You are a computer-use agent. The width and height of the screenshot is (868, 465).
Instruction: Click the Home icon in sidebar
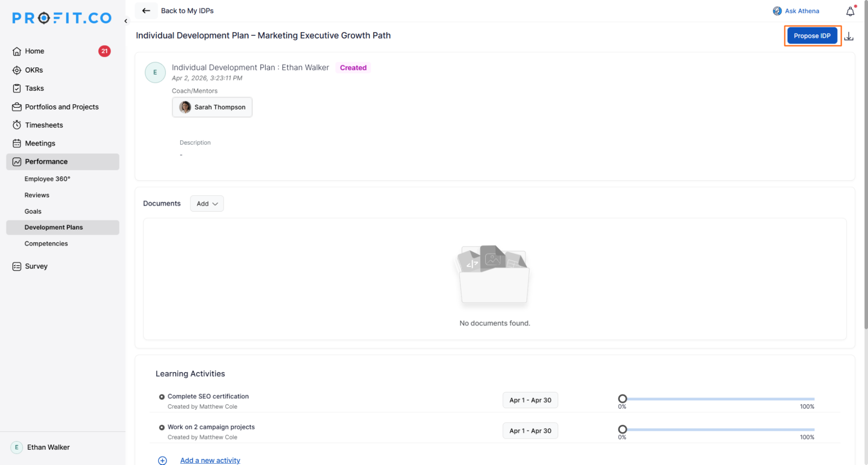point(17,51)
